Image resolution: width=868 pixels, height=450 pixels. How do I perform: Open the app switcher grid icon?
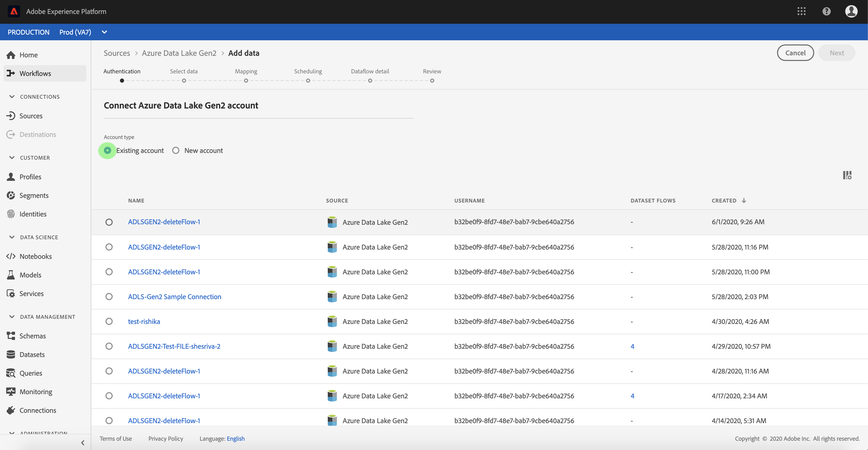click(x=801, y=11)
